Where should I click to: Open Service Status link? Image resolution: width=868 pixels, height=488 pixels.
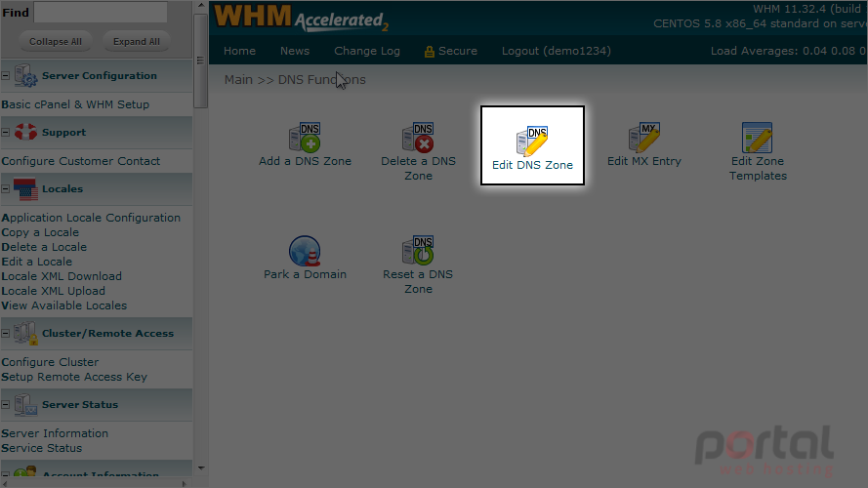click(42, 448)
